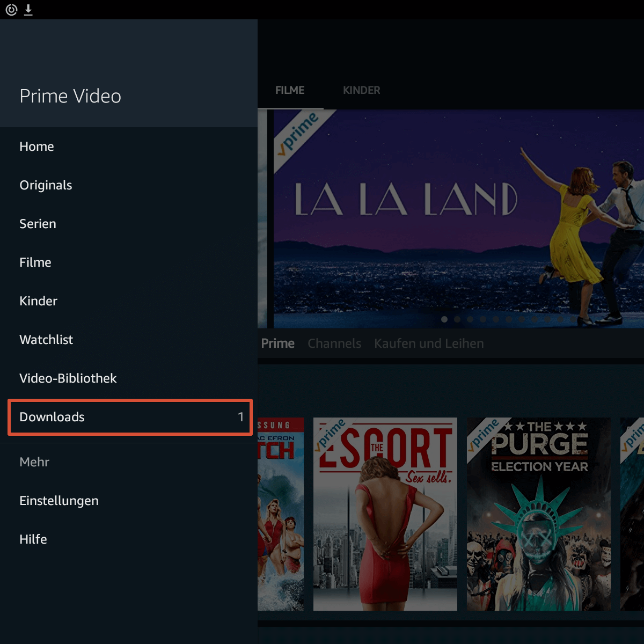
Task: Open Einstellungen in the side menu
Action: pyautogui.click(x=129, y=501)
